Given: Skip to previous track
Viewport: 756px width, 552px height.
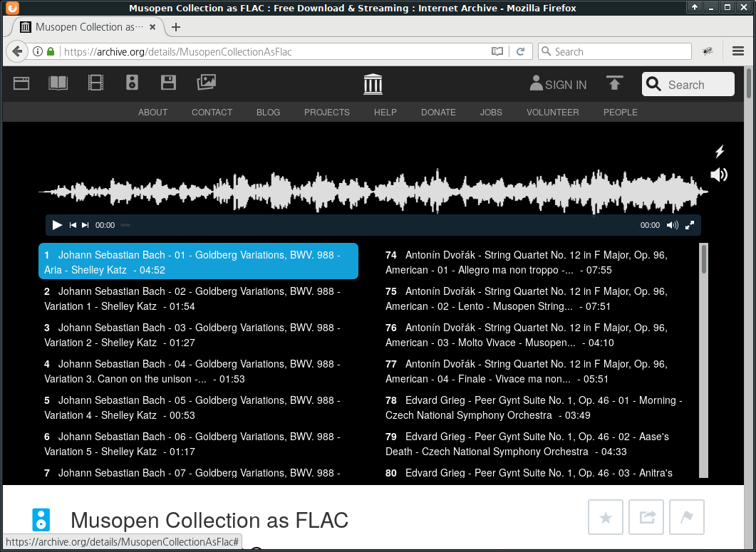Looking at the screenshot, I should 73,225.
